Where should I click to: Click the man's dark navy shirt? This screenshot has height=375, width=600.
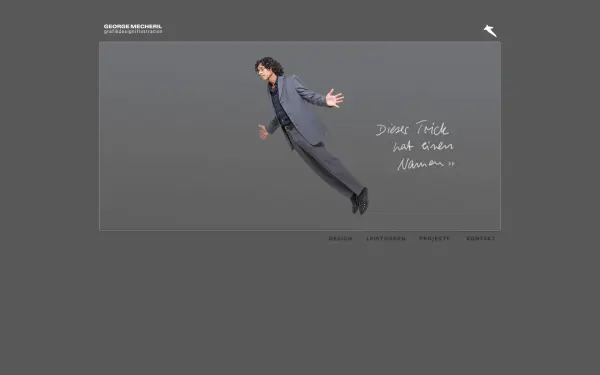279,105
